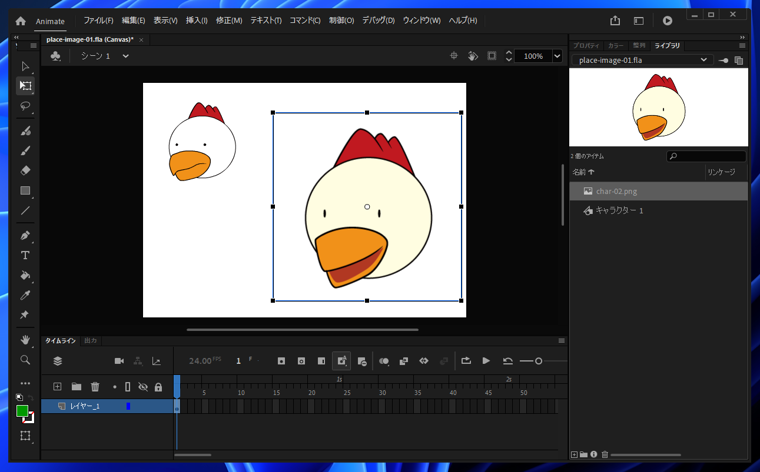Open the place-image-01.fla library document dropdown
The image size is (760, 472).
click(x=703, y=60)
